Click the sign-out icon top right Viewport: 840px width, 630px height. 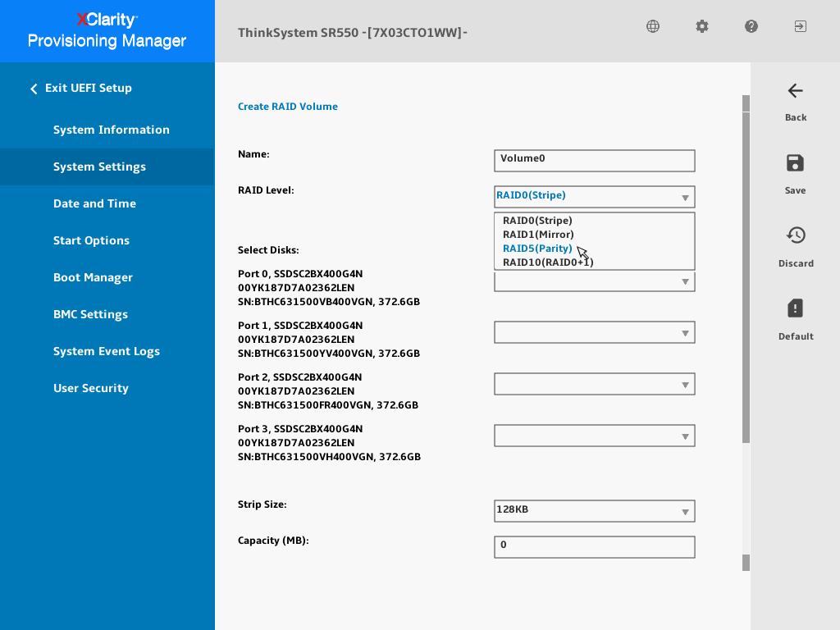click(x=800, y=26)
